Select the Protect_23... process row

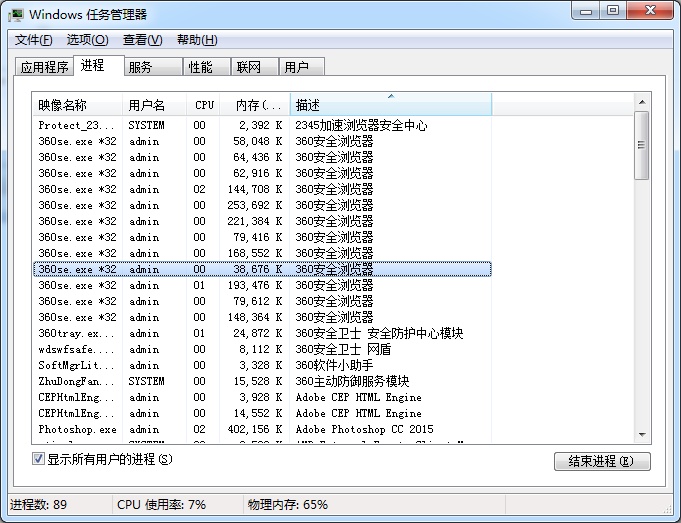262,126
